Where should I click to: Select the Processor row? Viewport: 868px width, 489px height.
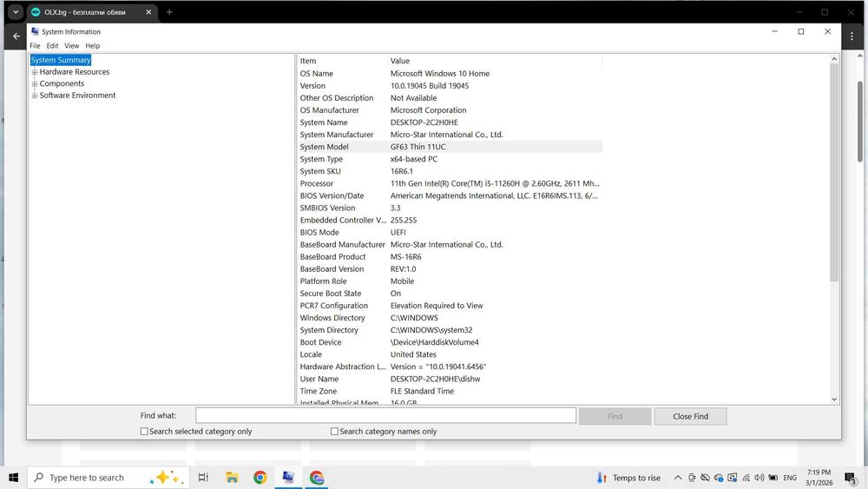(x=450, y=183)
